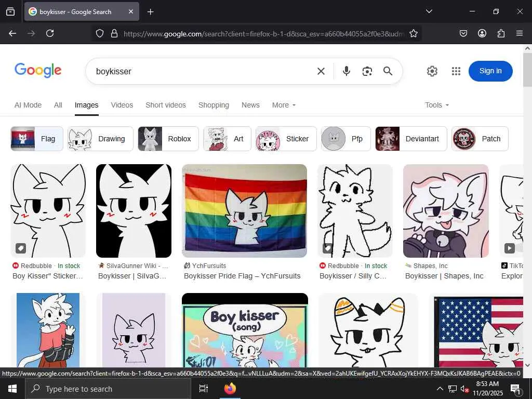Open the Boykisser Pride Flag image
Image resolution: width=532 pixels, height=399 pixels.
pyautogui.click(x=244, y=211)
